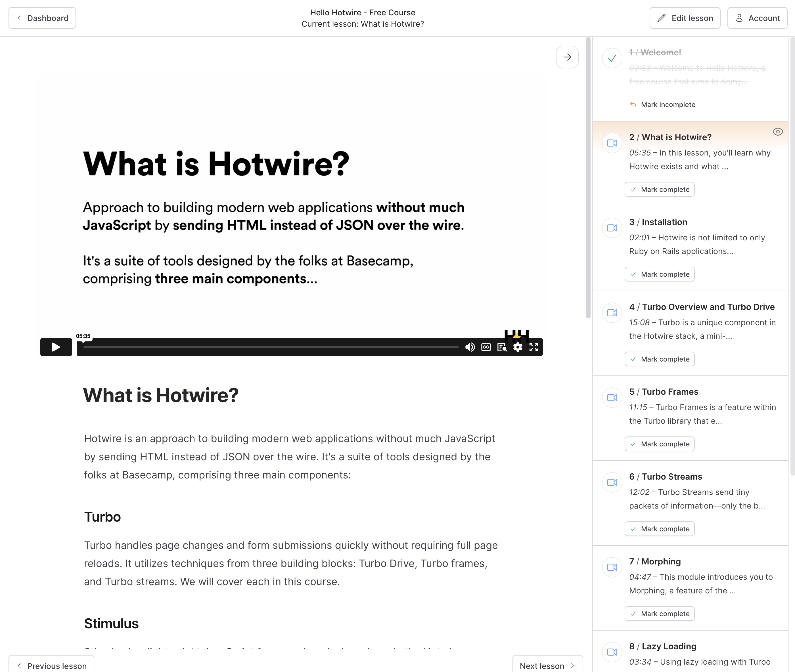The image size is (795, 672).
Task: Click the eye icon on current lesson
Action: (778, 132)
